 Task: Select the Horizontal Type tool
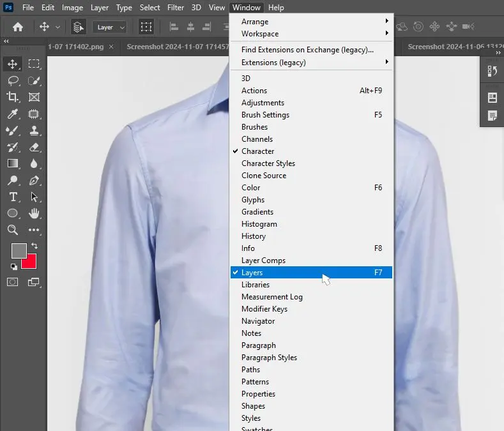12,197
